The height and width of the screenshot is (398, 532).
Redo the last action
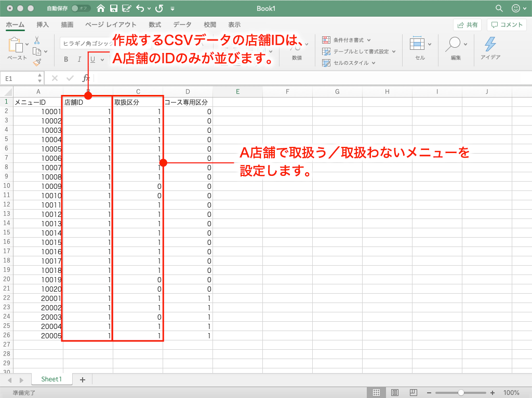159,8
